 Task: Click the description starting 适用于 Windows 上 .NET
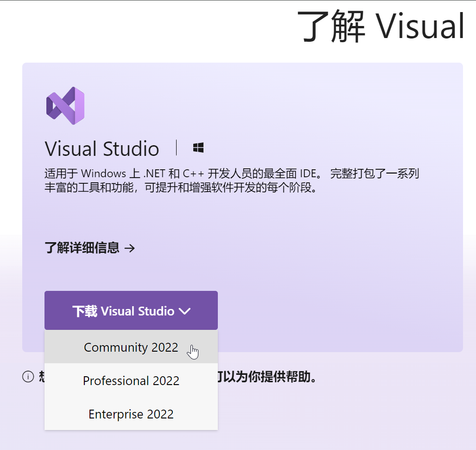[x=232, y=180]
